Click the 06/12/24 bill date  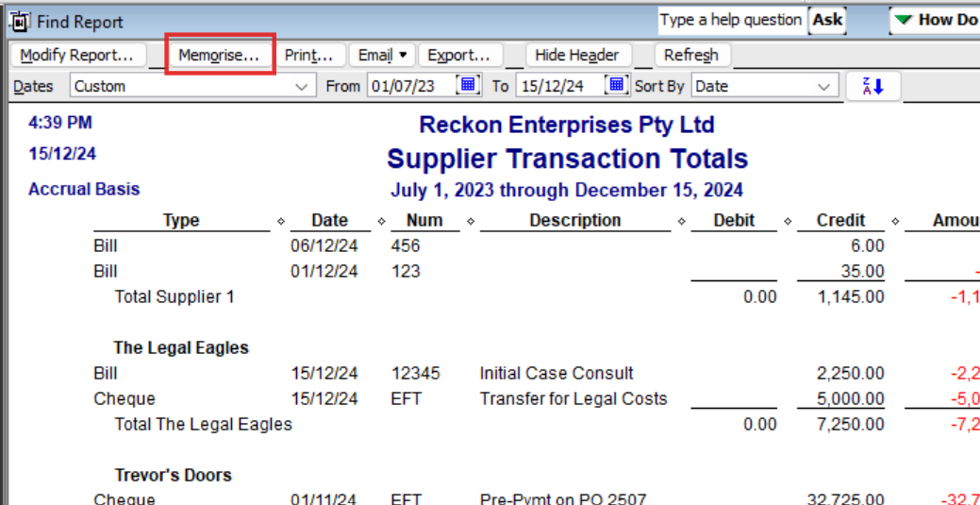324,246
